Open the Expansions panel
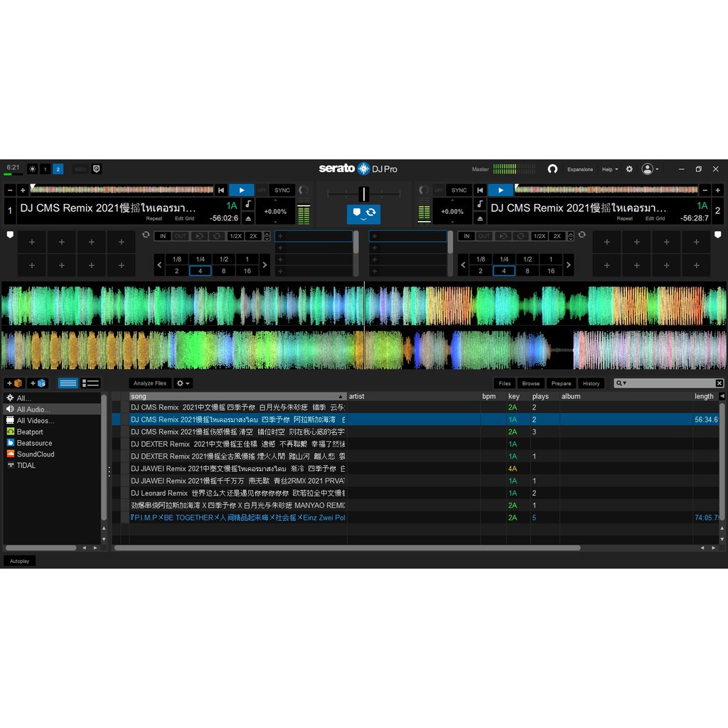728x728 pixels. click(x=580, y=169)
